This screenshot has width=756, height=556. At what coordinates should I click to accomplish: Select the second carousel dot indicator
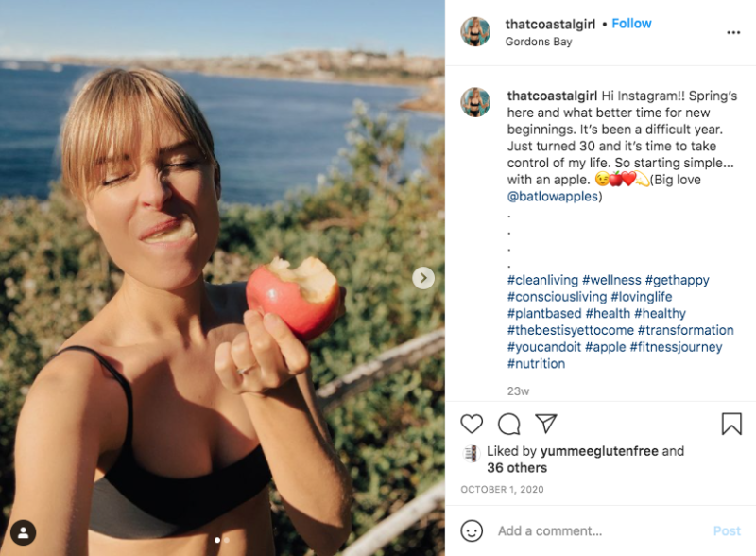pyautogui.click(x=227, y=540)
